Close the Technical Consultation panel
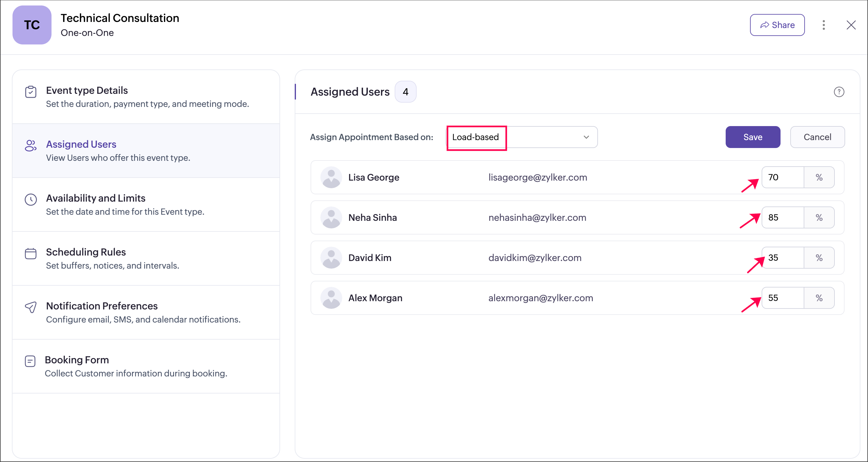 pos(851,25)
